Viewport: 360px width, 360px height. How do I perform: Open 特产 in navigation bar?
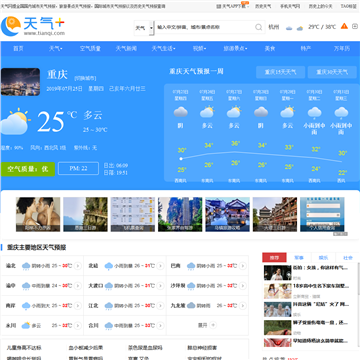pyautogui.click(x=306, y=49)
